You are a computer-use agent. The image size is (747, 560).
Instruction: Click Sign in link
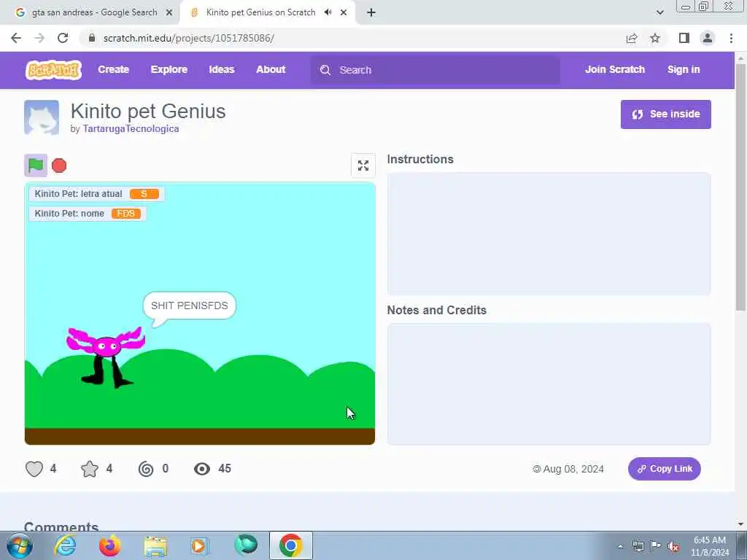tap(684, 69)
